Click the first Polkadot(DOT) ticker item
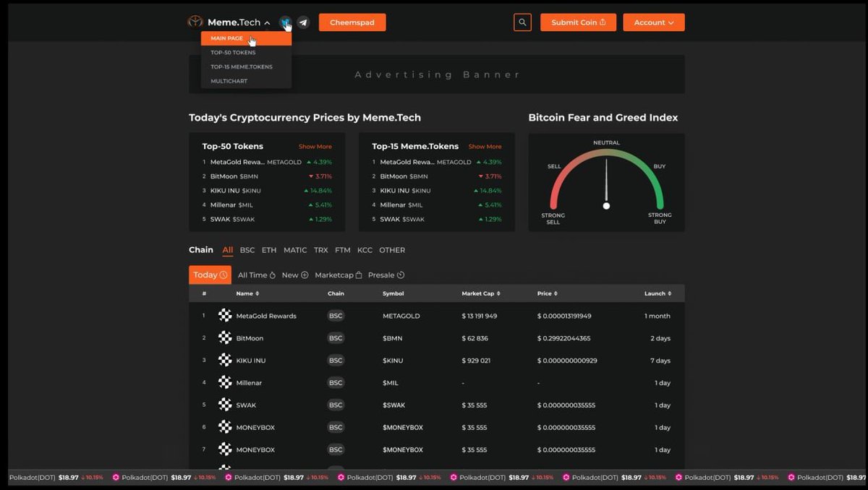Screen dimensions: 868x490 coord(56,478)
